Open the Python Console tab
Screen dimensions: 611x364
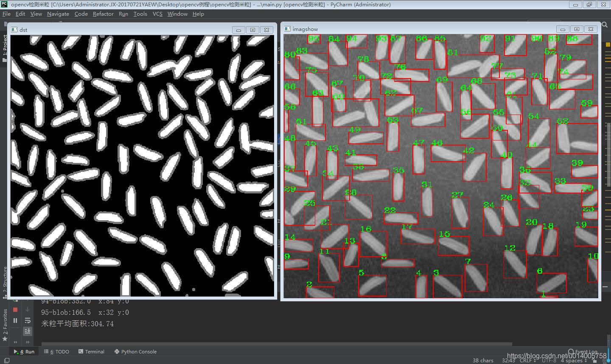click(135, 352)
